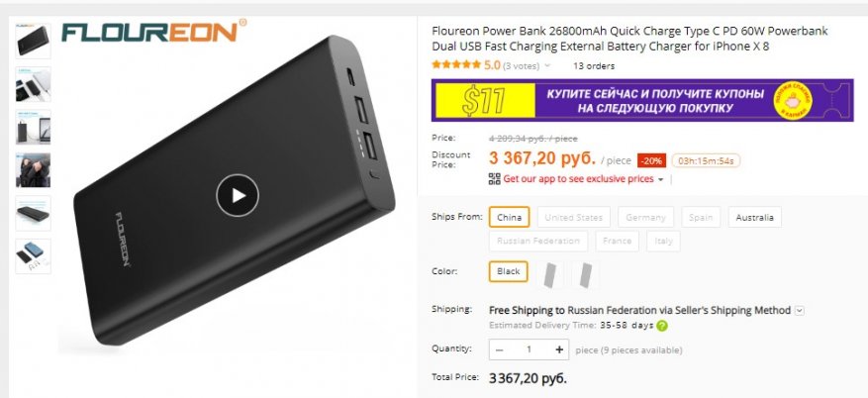Select China as shipping origin
The image size is (868, 398).
509,218
